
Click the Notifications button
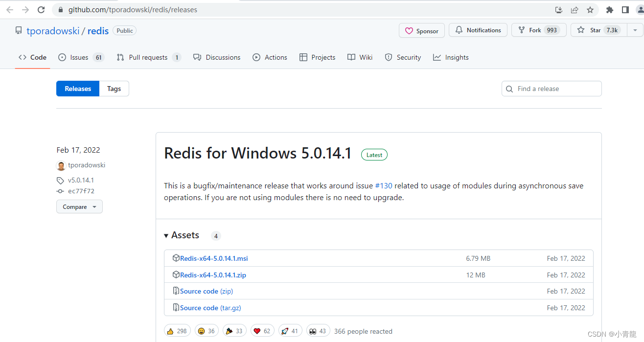point(478,30)
